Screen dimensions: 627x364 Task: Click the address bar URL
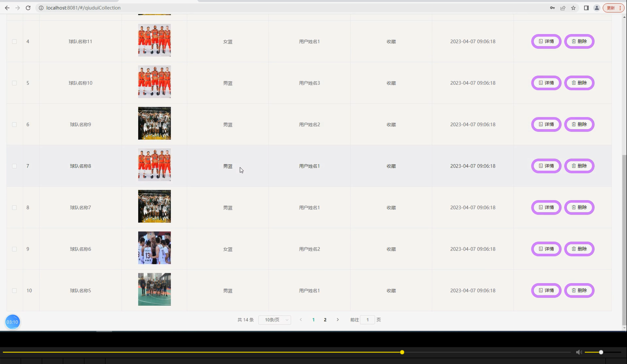tap(84, 8)
